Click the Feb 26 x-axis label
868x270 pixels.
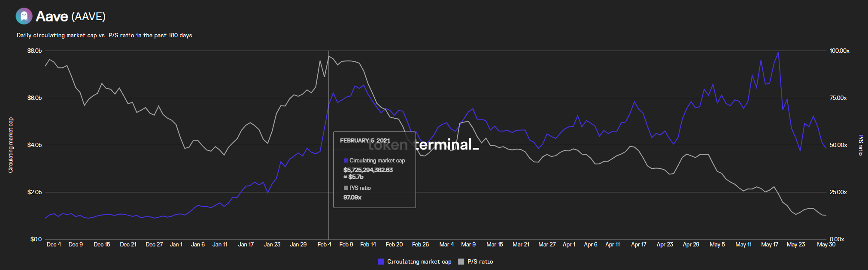click(x=420, y=244)
